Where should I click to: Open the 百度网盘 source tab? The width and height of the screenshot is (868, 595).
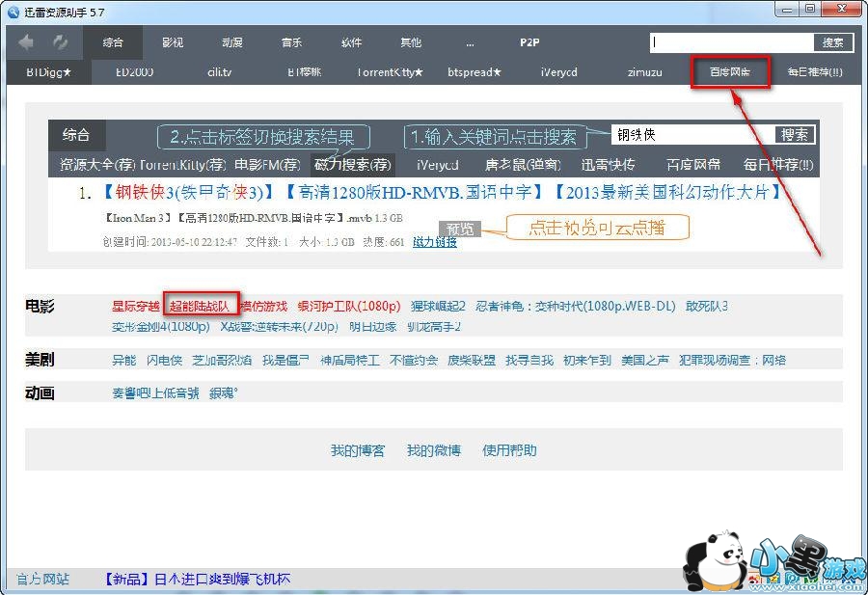tap(730, 72)
